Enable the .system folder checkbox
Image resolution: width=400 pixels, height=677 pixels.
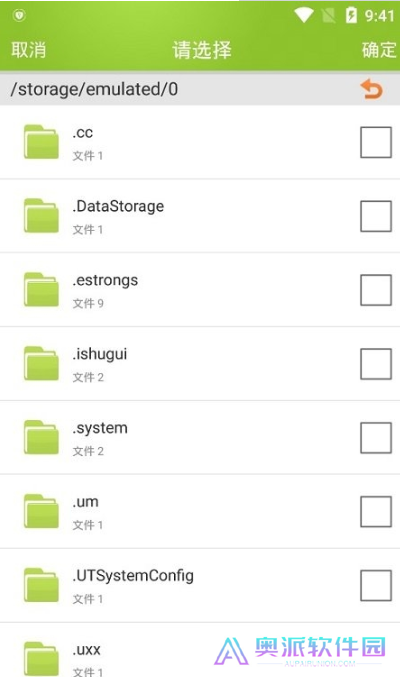point(376,438)
